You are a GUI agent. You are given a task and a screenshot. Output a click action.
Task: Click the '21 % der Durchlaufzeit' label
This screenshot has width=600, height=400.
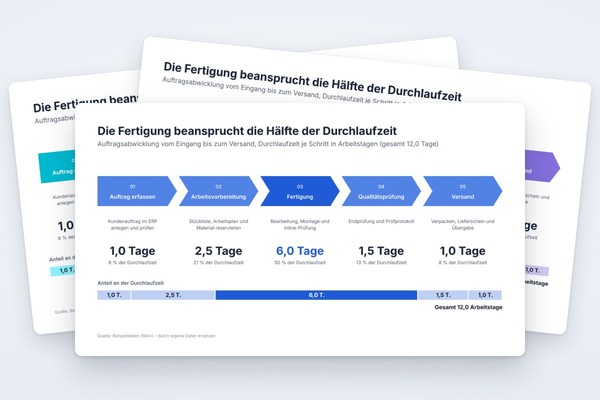(218, 263)
